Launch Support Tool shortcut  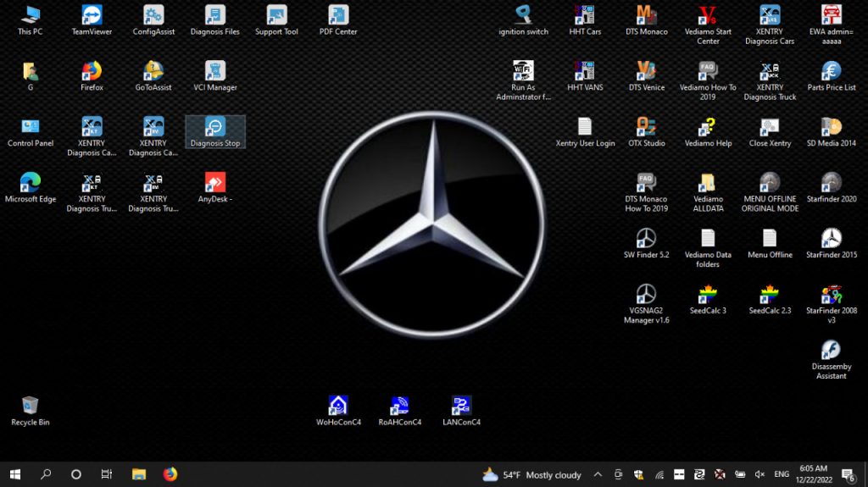click(x=276, y=20)
